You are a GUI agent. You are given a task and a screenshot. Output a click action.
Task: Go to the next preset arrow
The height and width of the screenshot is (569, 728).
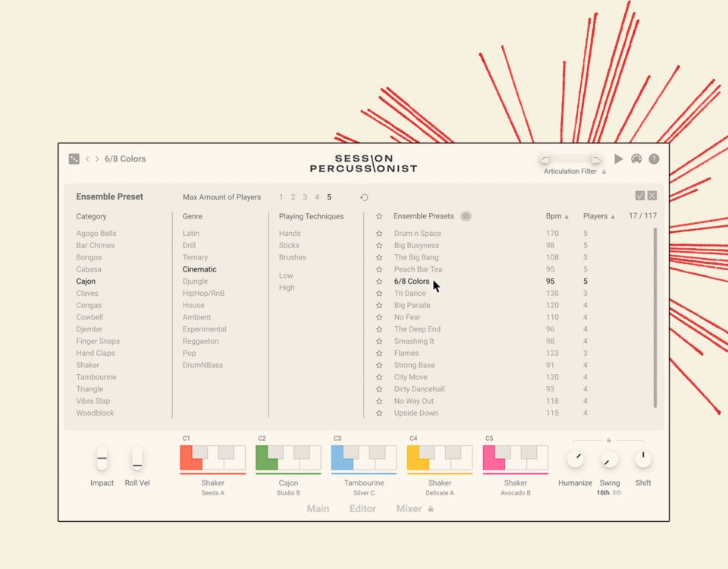coord(97,159)
